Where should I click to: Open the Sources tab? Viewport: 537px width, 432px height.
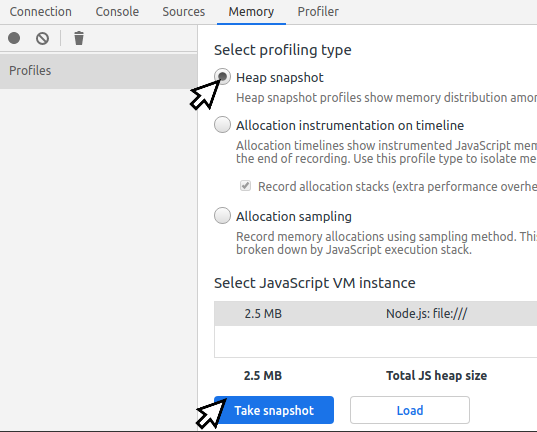184,12
